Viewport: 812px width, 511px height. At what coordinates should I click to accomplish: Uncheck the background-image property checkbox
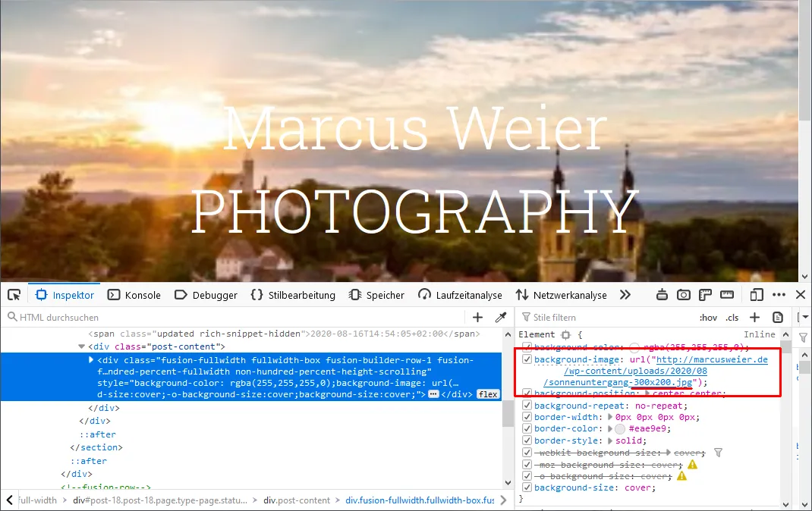click(x=527, y=359)
